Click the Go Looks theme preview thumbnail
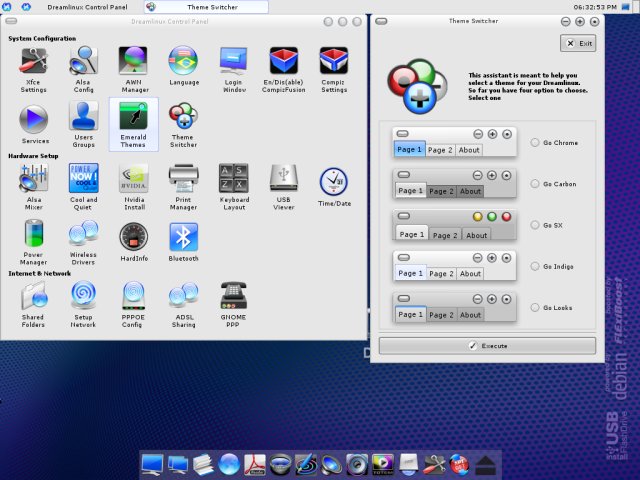 click(x=454, y=307)
